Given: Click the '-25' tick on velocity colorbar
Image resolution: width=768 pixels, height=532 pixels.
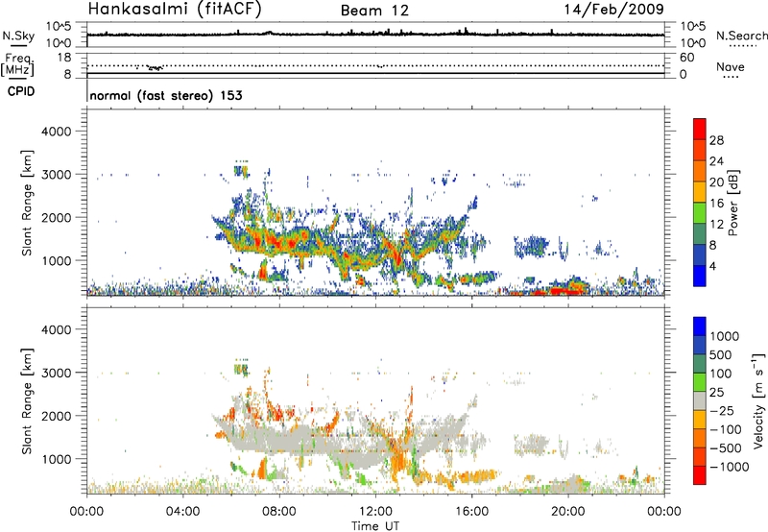Looking at the screenshot, I should coord(722,410).
